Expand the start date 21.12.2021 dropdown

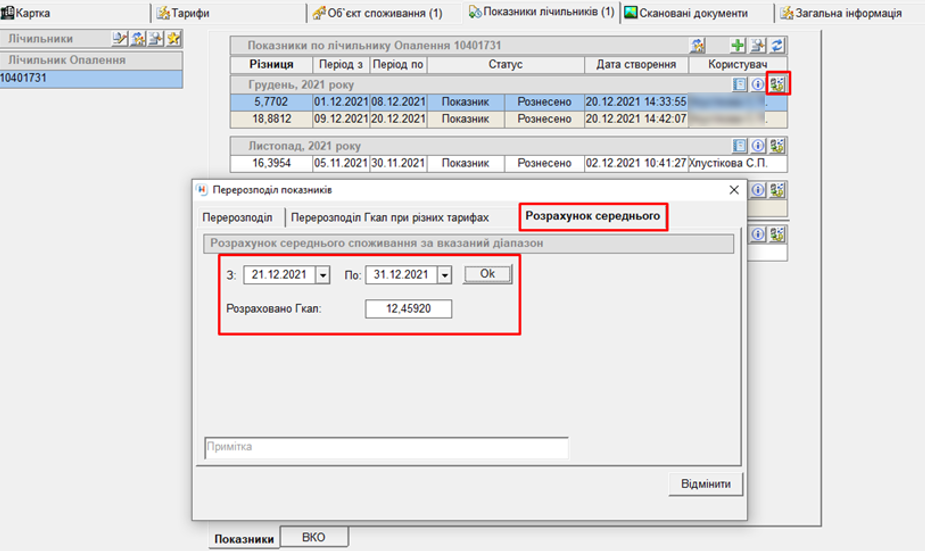pos(323,275)
